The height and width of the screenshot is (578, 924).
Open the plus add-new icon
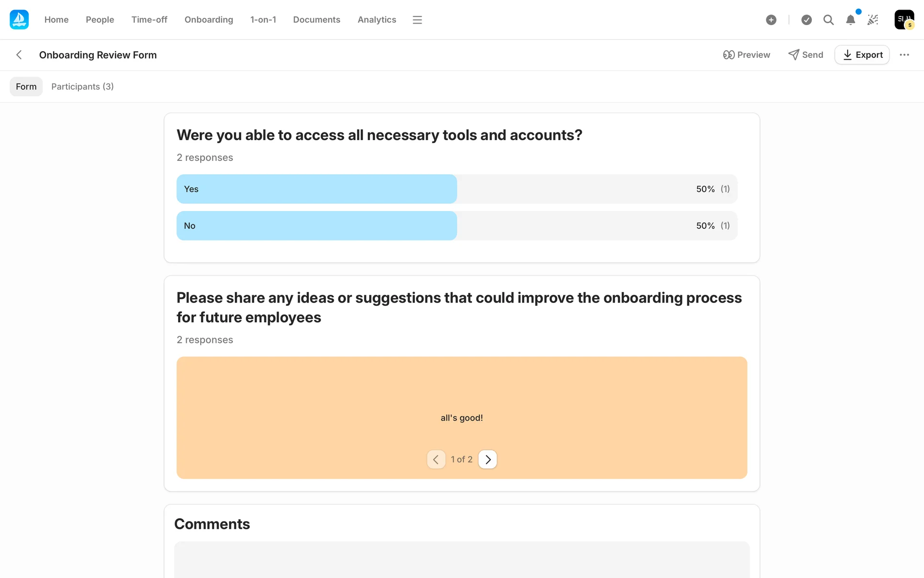point(771,20)
